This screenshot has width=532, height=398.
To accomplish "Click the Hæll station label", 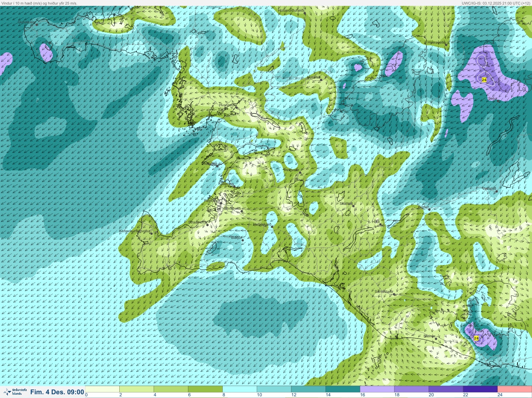I will click(376, 222).
